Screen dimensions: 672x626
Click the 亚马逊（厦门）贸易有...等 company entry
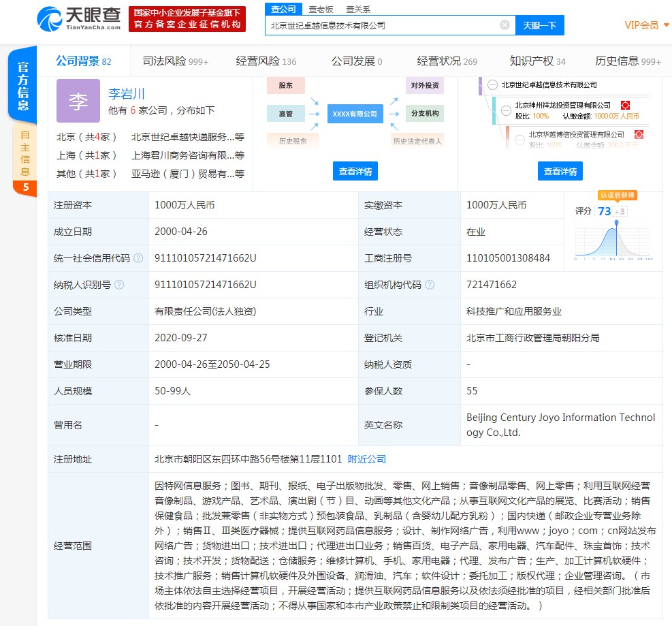188,174
